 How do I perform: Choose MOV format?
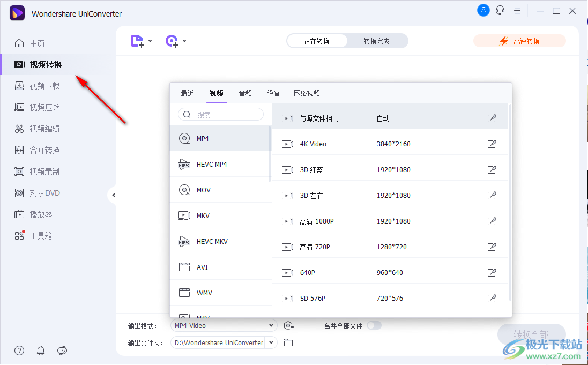point(220,190)
